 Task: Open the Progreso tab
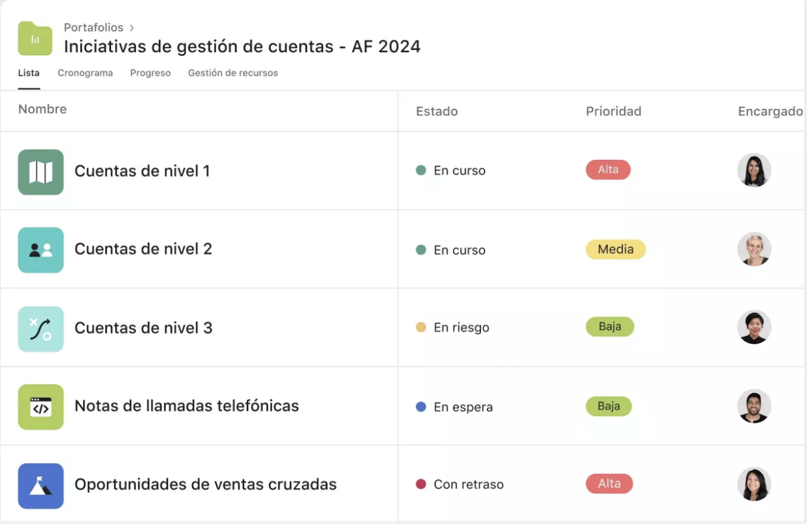click(150, 73)
